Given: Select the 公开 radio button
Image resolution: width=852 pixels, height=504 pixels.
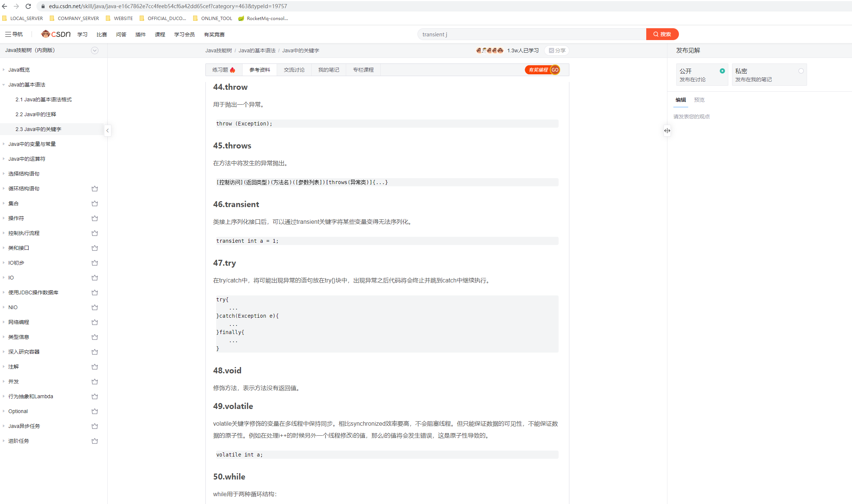Looking at the screenshot, I should pyautogui.click(x=722, y=71).
